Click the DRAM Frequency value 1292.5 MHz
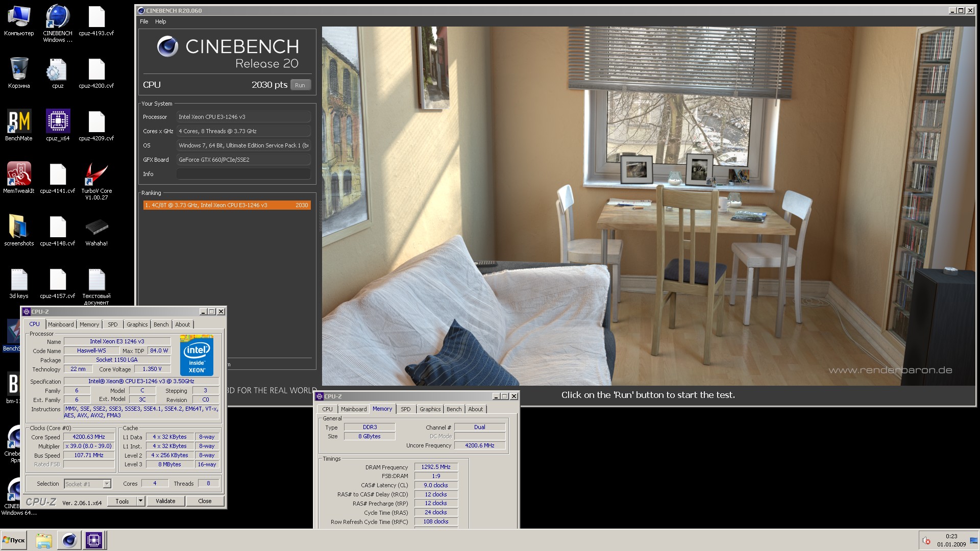Viewport: 980px width, 551px height. 436,467
